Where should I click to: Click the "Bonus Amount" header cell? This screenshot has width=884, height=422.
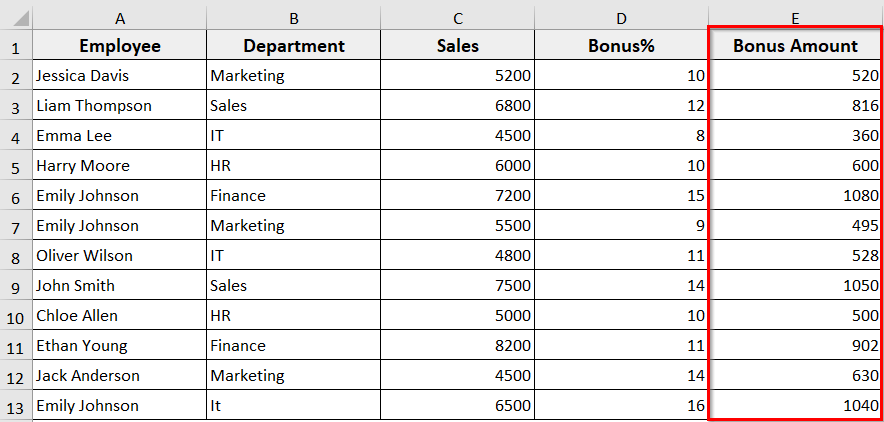(x=795, y=46)
